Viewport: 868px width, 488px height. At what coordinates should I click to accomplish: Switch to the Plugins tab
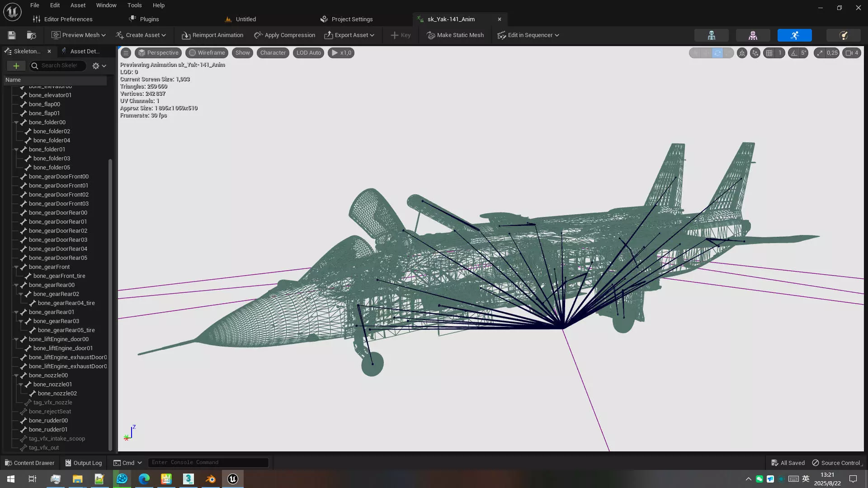[x=144, y=19]
